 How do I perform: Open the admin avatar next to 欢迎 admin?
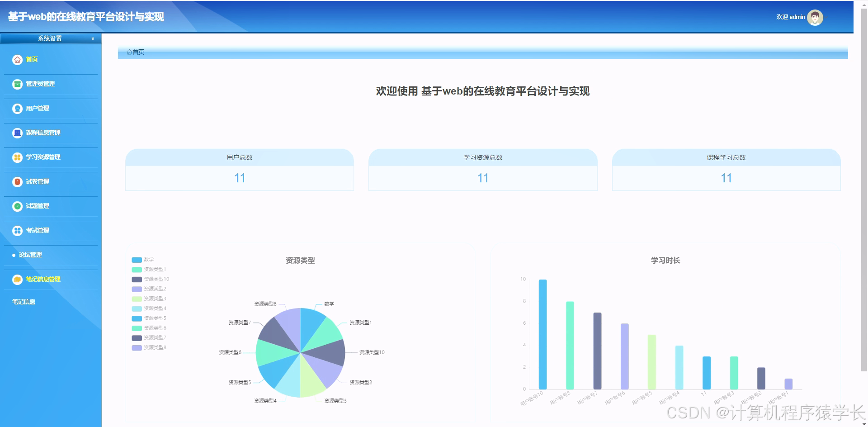[815, 17]
